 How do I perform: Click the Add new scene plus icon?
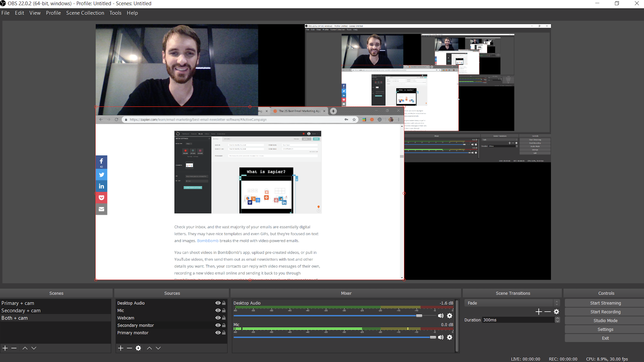pyautogui.click(x=5, y=348)
